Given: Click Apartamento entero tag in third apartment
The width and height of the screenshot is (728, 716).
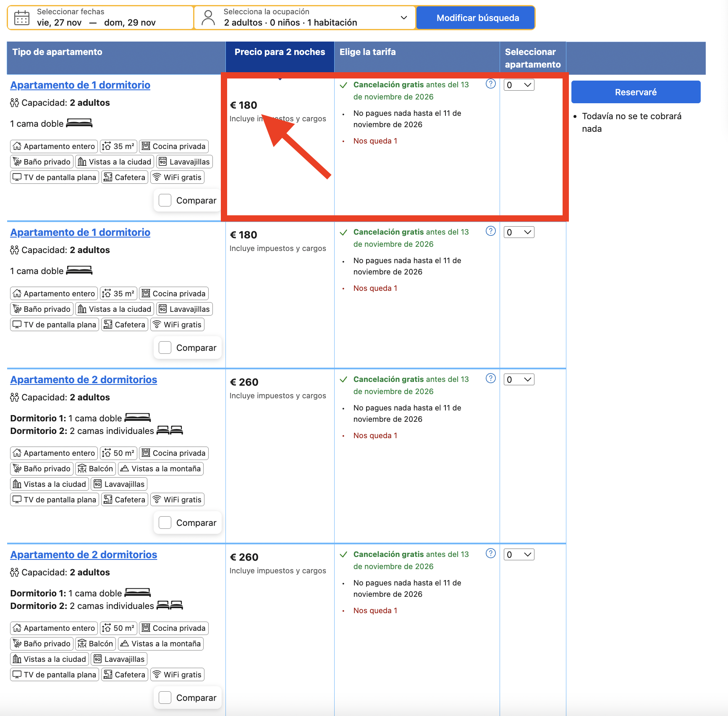Looking at the screenshot, I should point(54,453).
